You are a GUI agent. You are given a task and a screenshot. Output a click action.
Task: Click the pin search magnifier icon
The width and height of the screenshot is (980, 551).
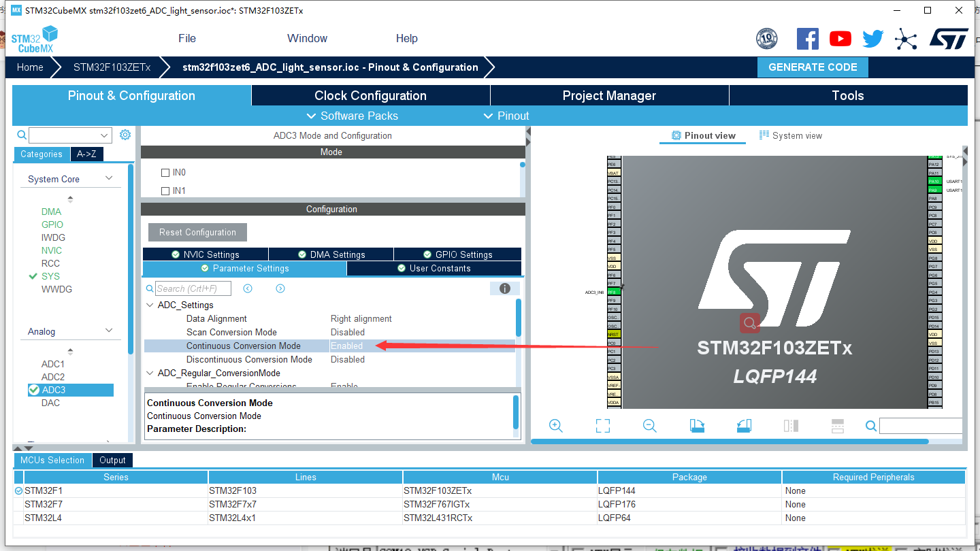(x=871, y=426)
